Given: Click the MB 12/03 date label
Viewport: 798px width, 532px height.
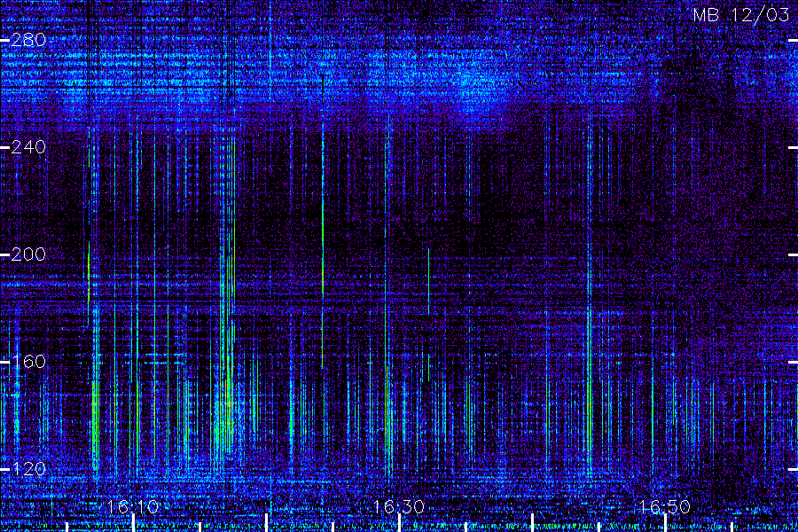Looking at the screenshot, I should tap(741, 15).
